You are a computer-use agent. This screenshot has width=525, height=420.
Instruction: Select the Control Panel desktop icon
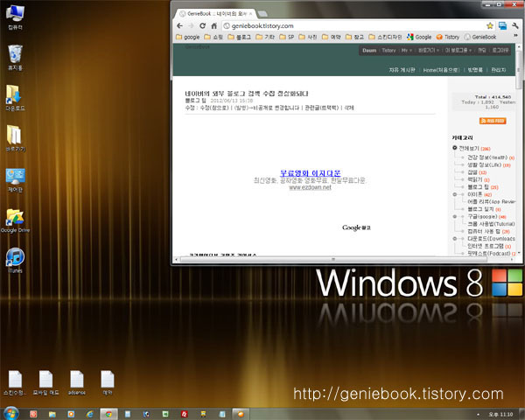point(16,180)
